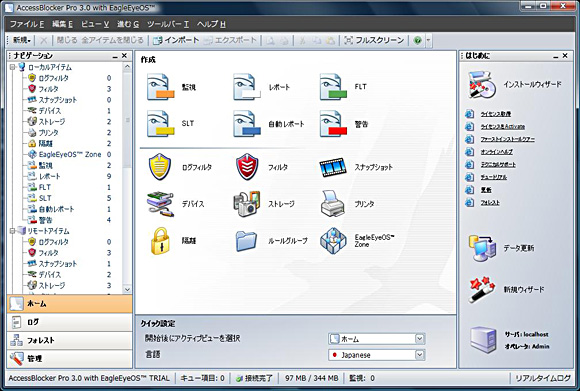Image resolution: width=580 pixels, height=391 pixels.
Task: Click the 更新 link in はじめに panel
Action: [486, 190]
